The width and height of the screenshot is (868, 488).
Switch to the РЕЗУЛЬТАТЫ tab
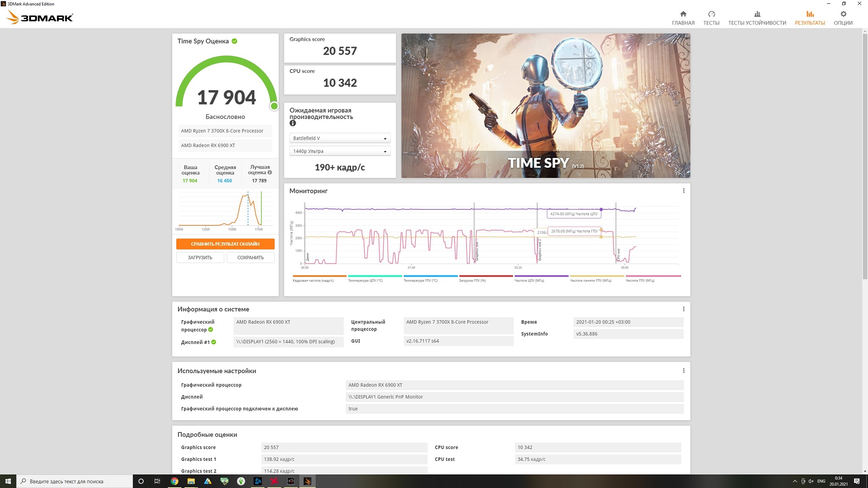[810, 18]
